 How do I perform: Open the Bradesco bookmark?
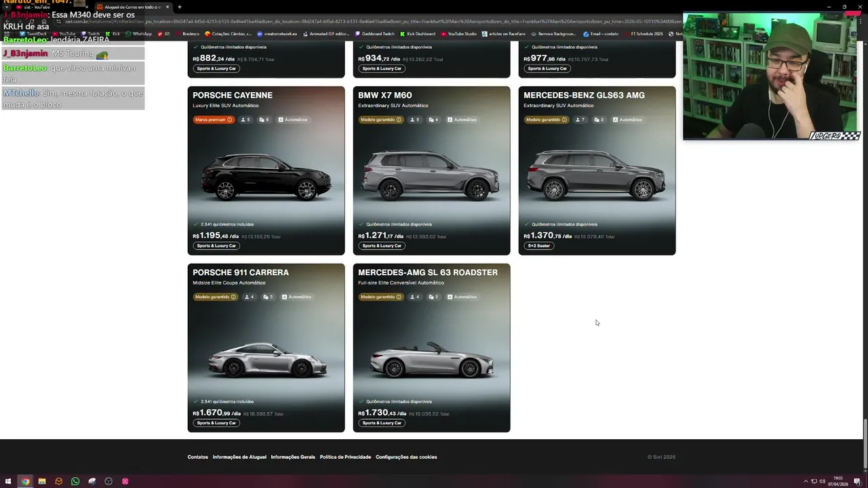click(x=188, y=34)
